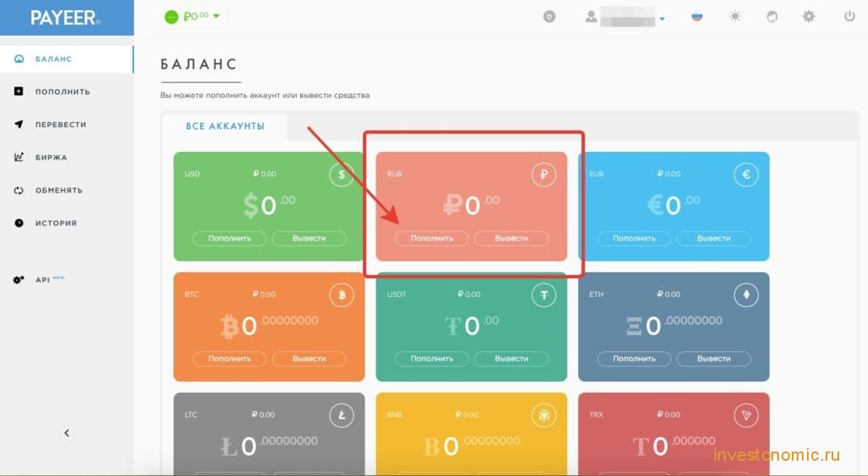The image size is (868, 476).
Task: Click the euro icon on EUR card
Action: [746, 175]
